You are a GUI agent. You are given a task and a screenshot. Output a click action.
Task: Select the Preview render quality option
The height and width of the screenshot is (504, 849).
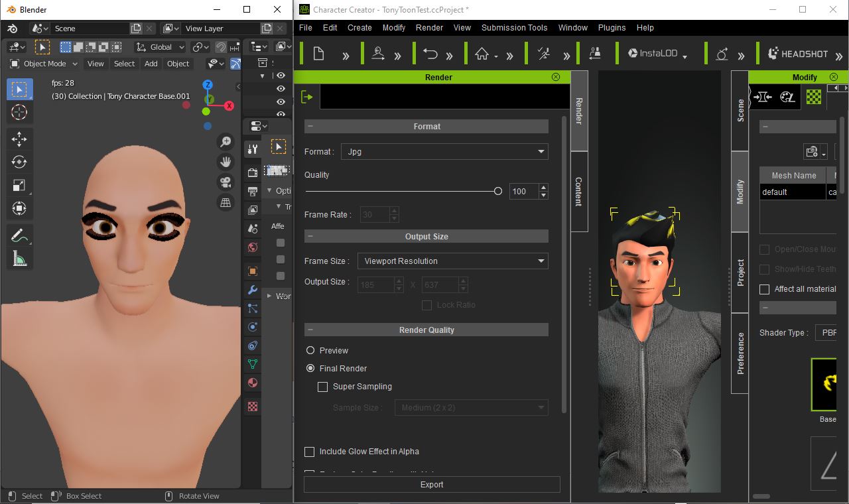pyautogui.click(x=310, y=350)
